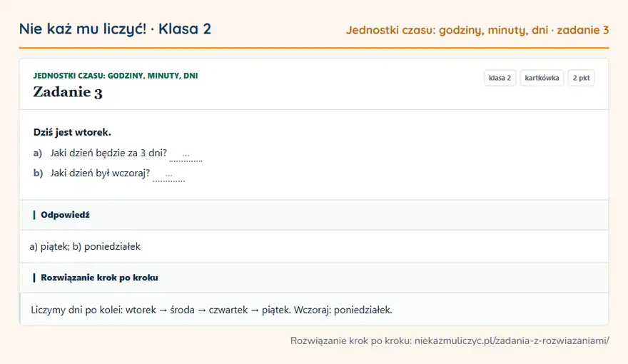Click the '2 pkt' tag
The height and width of the screenshot is (364, 628).
pos(581,78)
